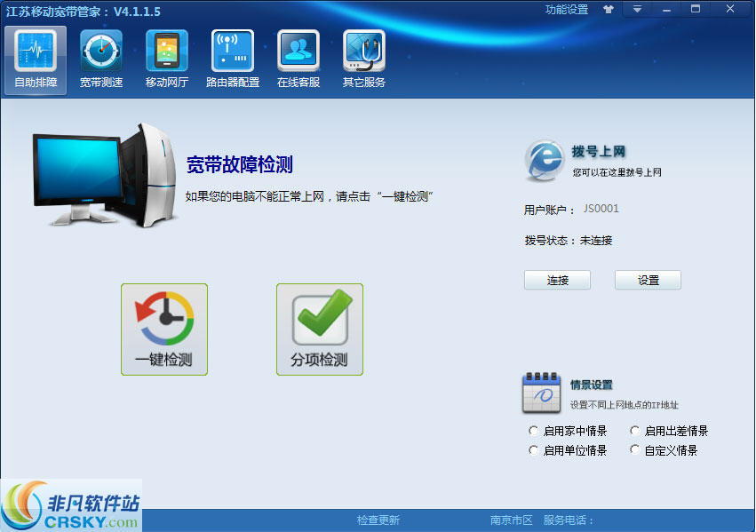The image size is (756, 532).
Task: Click the 情景设置 calendar icon
Action: pyautogui.click(x=541, y=393)
